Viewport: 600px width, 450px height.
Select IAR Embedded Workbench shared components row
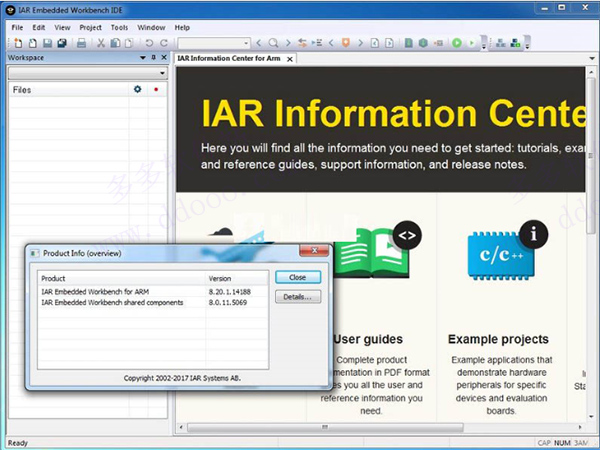(x=153, y=302)
